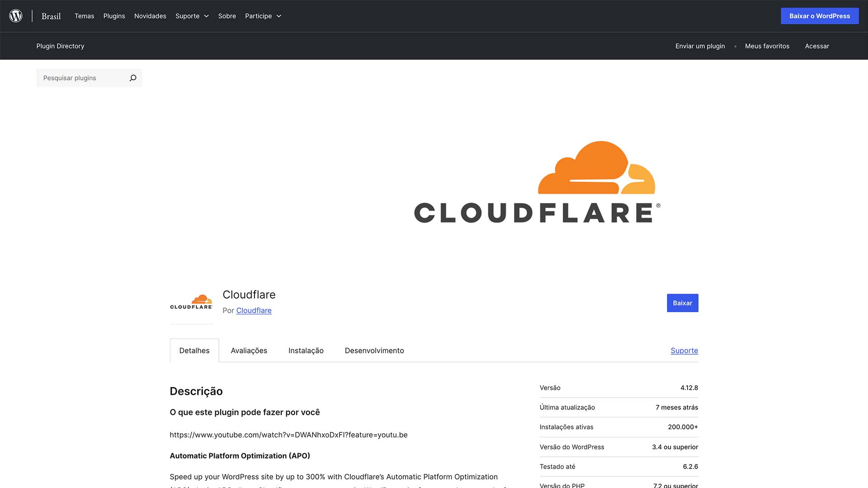Open the Suporte link beside tabs

click(684, 351)
